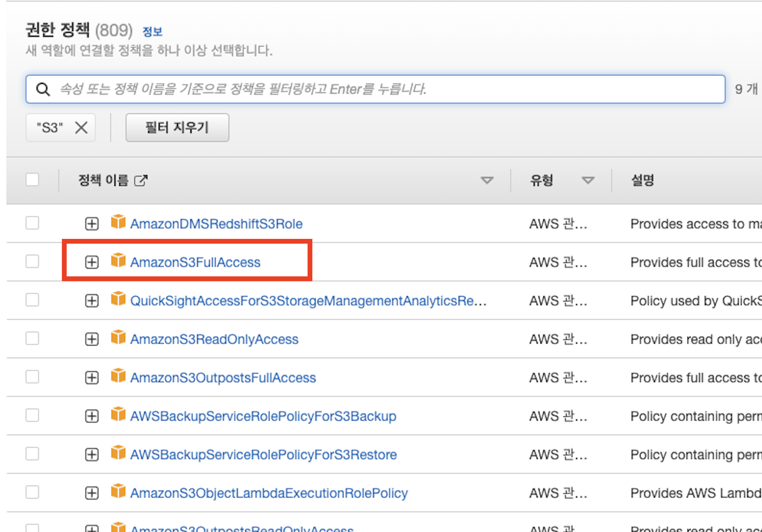Click the 정책 이름 column header label
This screenshot has height=532, width=762.
(x=103, y=180)
